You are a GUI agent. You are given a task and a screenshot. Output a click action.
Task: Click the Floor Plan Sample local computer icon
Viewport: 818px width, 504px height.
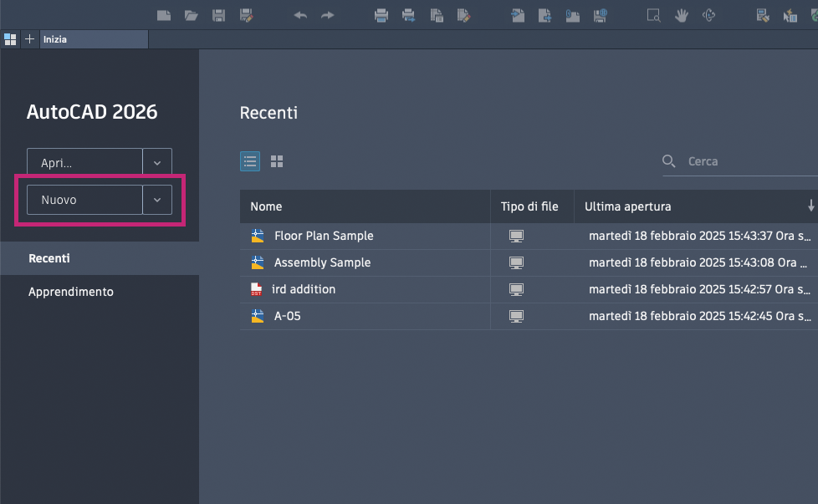pyautogui.click(x=516, y=236)
